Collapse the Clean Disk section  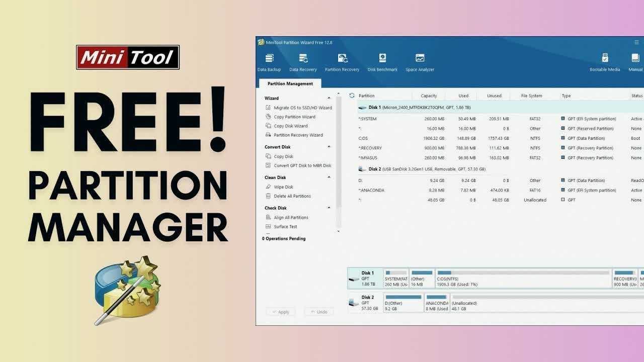[329, 177]
